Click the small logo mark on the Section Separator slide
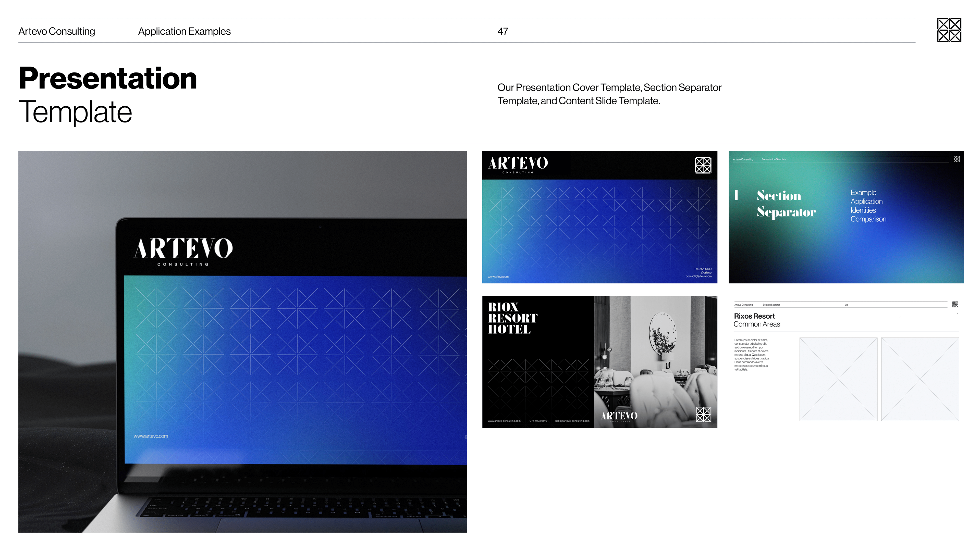The image size is (980, 551). (957, 159)
